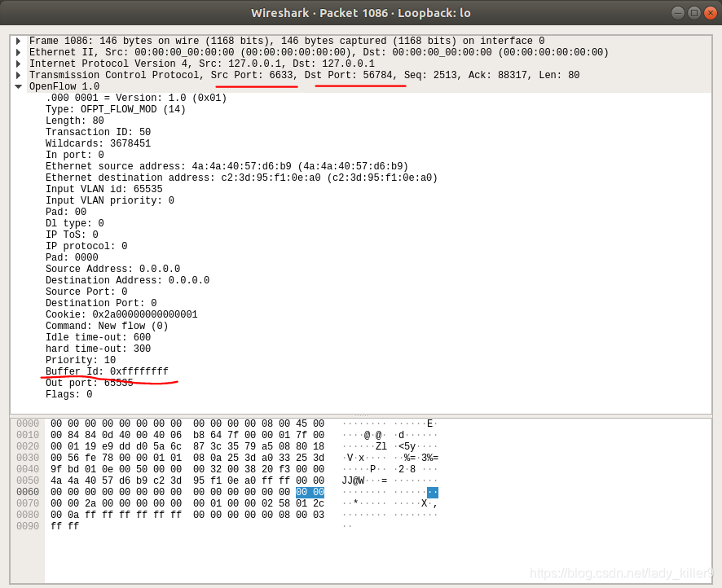This screenshot has height=588, width=722.
Task: Select the Ethernet destination address field
Action: point(241,178)
